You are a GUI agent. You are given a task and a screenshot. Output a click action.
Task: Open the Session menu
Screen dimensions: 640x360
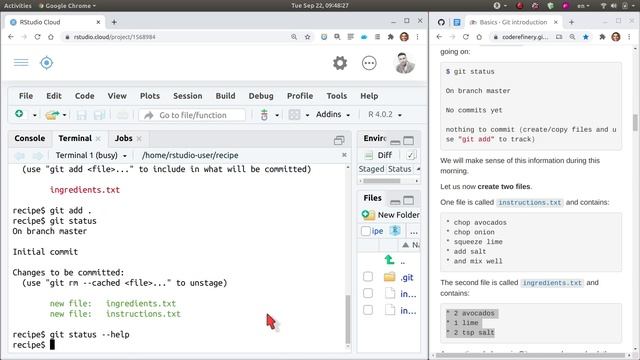[187, 96]
